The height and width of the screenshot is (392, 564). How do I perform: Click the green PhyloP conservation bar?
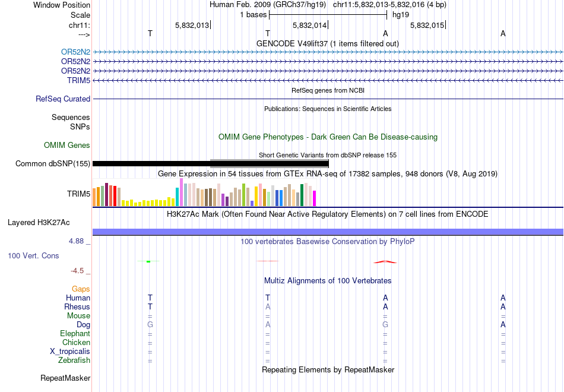point(148,261)
